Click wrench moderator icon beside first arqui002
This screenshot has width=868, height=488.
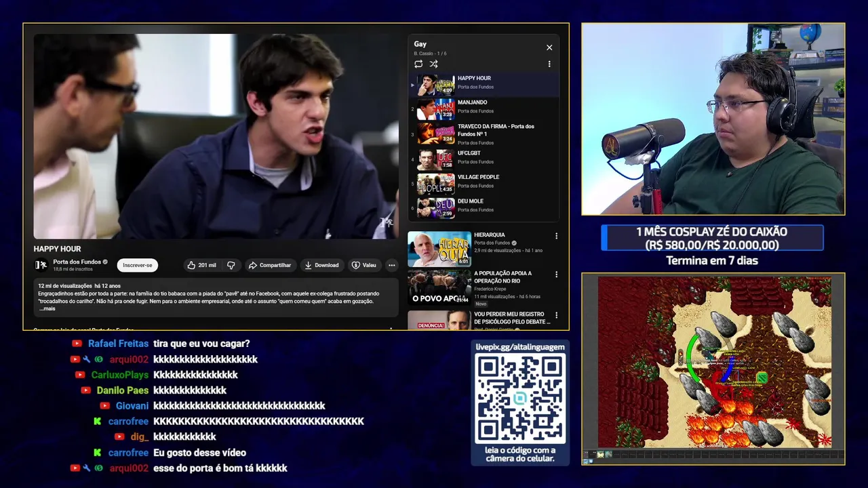pos(87,359)
